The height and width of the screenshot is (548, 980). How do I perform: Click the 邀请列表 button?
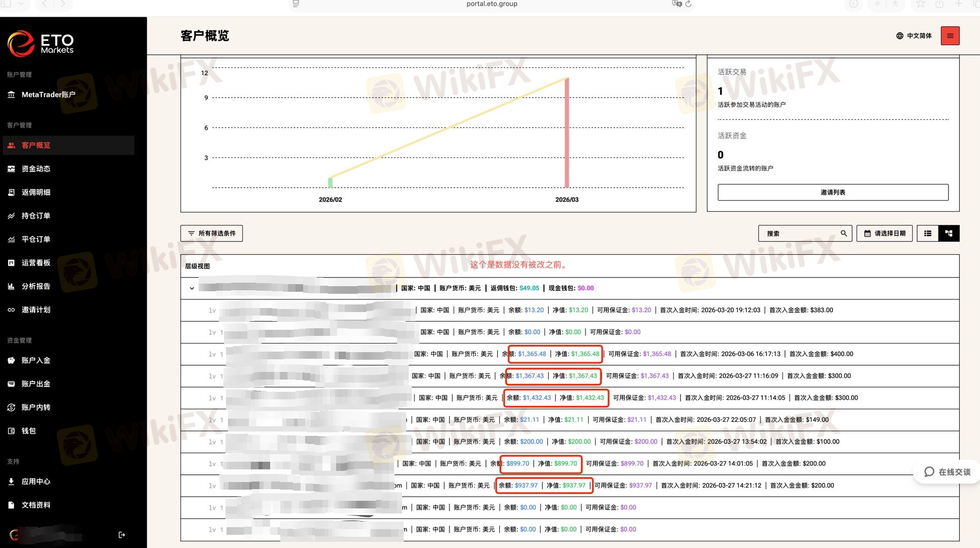tap(833, 192)
